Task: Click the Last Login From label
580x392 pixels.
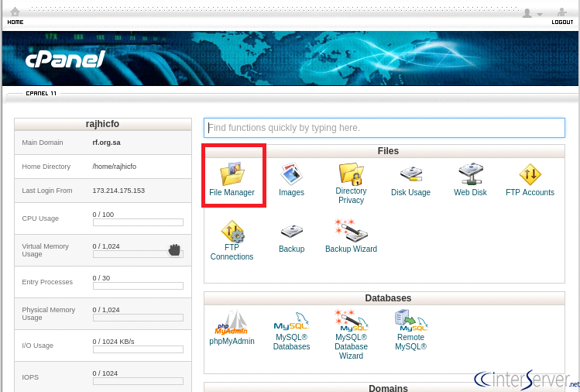Action: click(x=47, y=191)
